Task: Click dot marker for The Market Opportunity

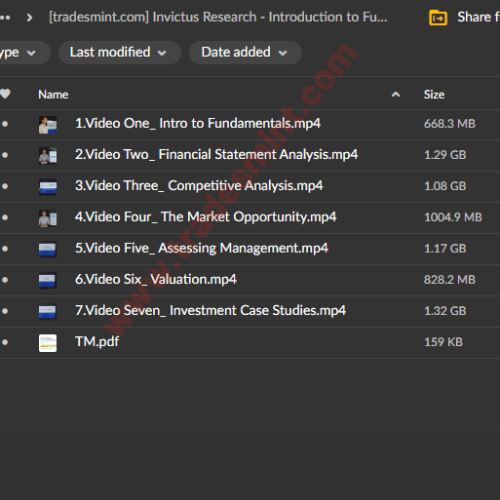Action: tap(5, 217)
